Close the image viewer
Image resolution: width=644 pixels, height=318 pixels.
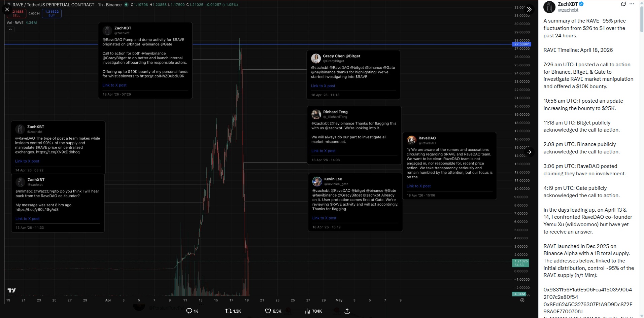(x=7, y=9)
